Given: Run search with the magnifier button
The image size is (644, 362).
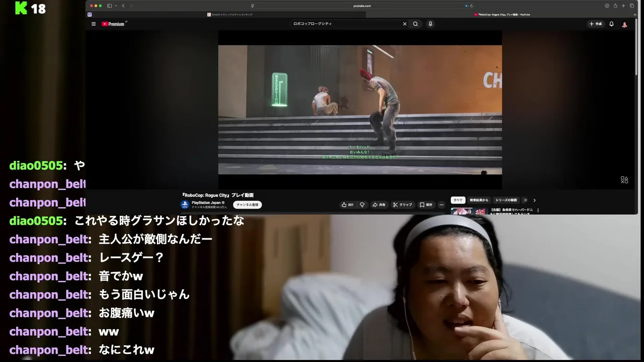Looking at the screenshot, I should [x=416, y=24].
